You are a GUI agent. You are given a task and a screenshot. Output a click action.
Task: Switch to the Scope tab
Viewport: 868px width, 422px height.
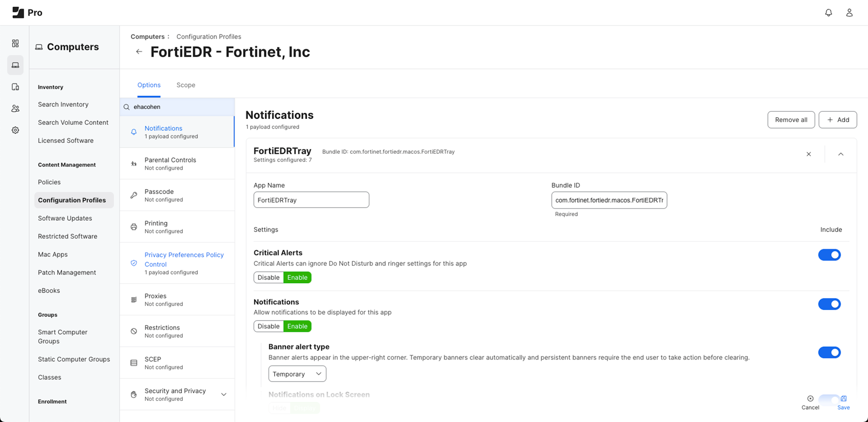tap(186, 85)
